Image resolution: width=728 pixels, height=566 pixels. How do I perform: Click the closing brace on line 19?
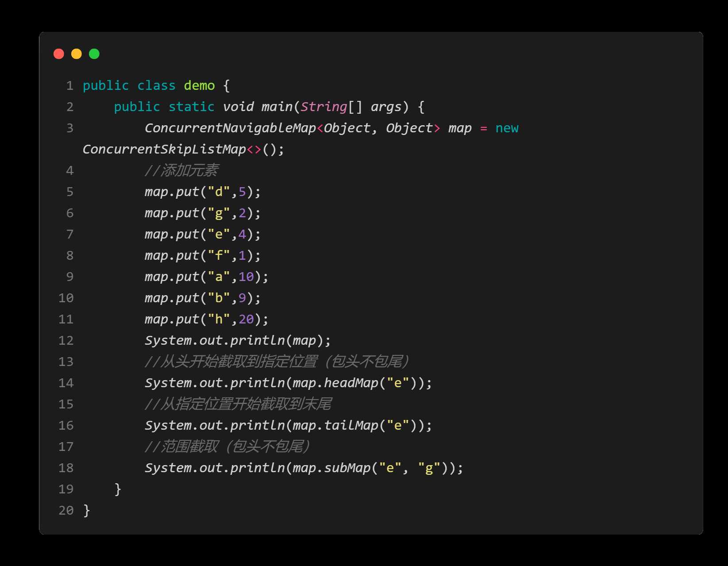click(x=118, y=489)
